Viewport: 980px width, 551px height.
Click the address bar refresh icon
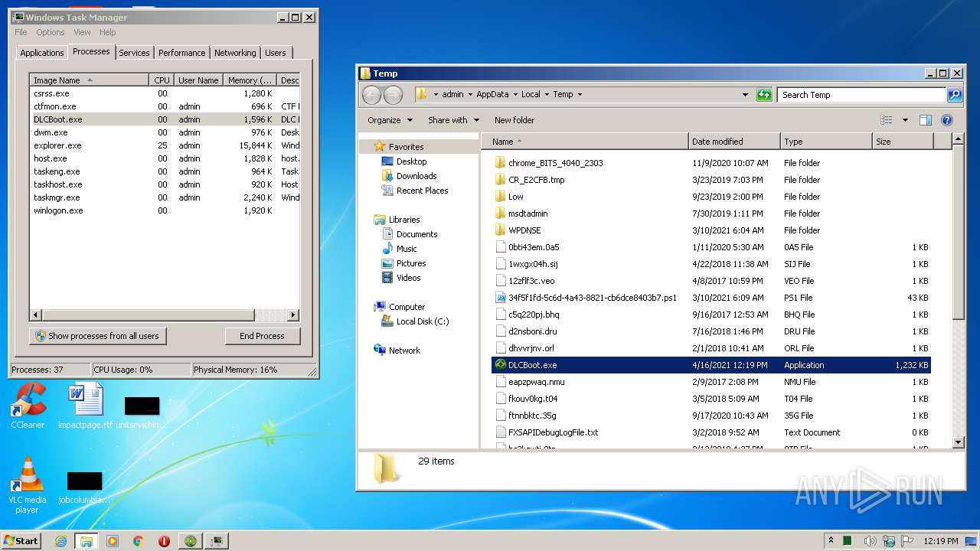[764, 95]
